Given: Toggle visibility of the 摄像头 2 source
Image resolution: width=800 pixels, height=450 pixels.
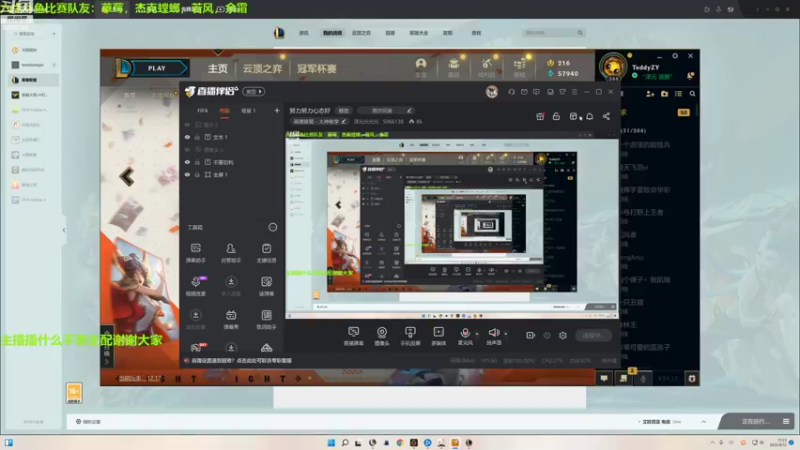Looking at the screenshot, I should click(187, 149).
